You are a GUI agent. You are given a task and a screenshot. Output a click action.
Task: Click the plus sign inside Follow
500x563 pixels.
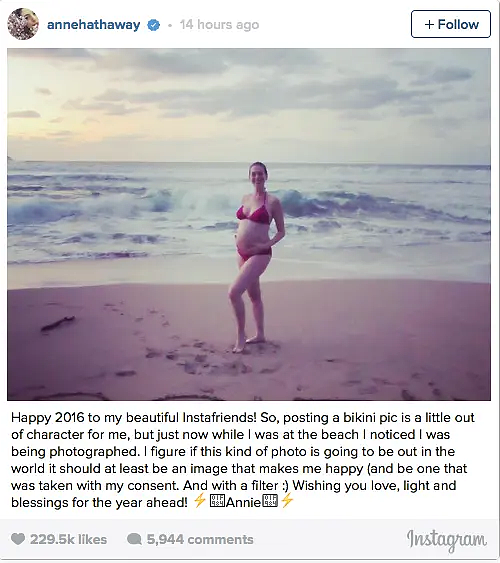[429, 24]
